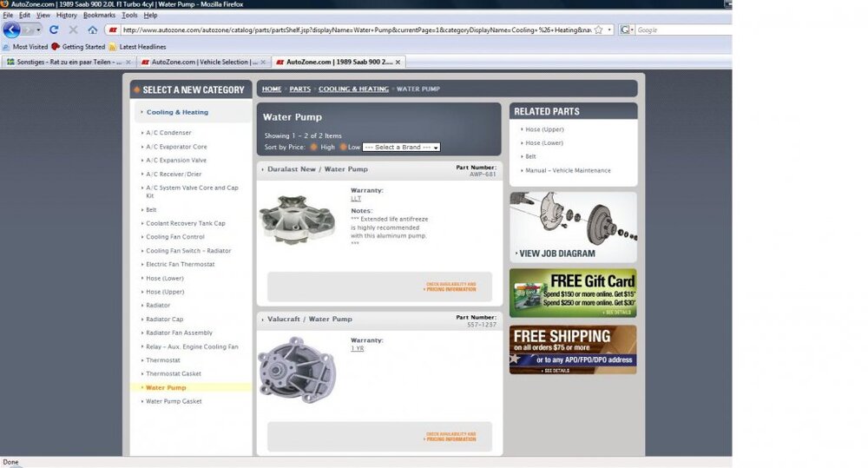Stop loading with the X icon
This screenshot has height=468, width=868.
(x=73, y=30)
